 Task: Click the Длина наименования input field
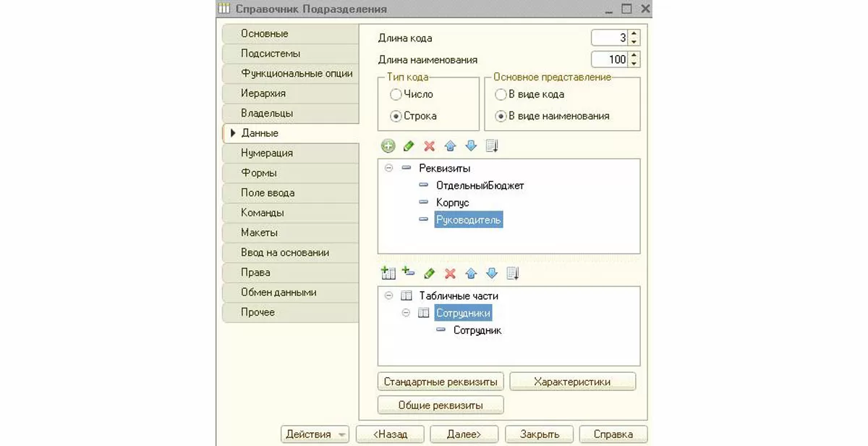[608, 60]
